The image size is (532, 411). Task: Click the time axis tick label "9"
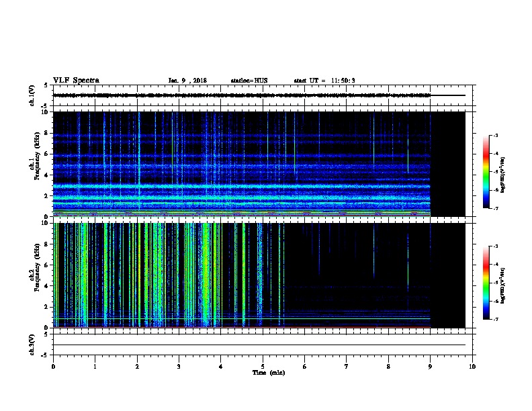[x=430, y=367]
